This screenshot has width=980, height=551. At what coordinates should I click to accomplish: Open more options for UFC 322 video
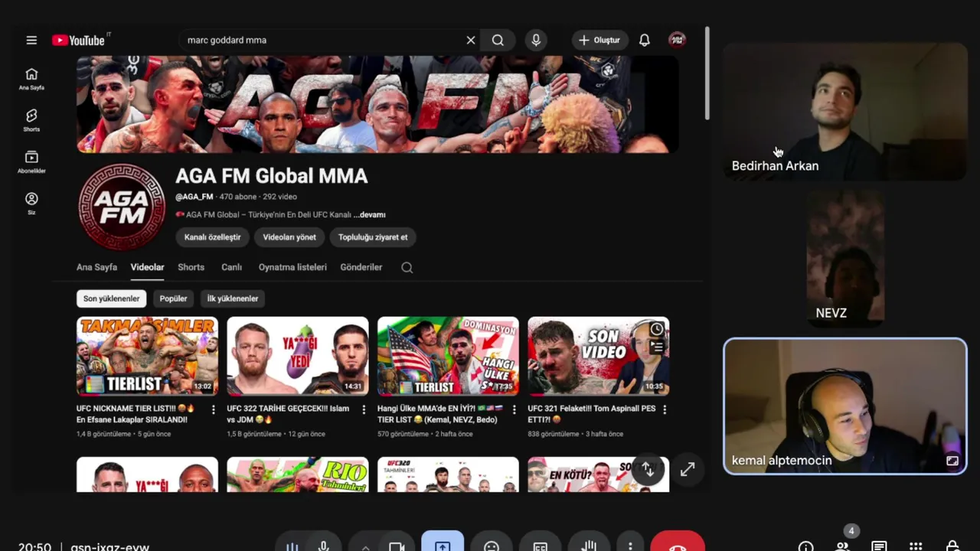tap(364, 409)
